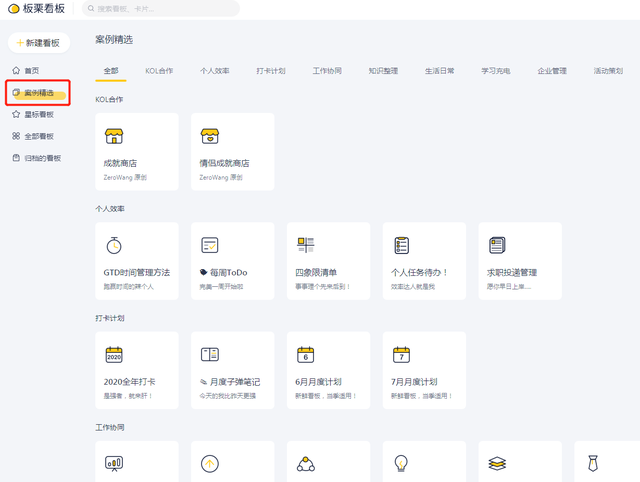Open the 情侣成就商店 card title
The width and height of the screenshot is (640, 482).
coord(224,163)
